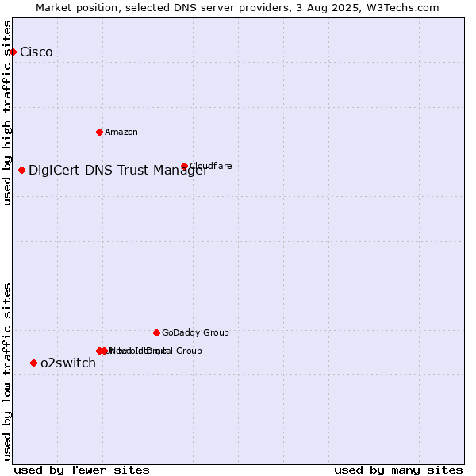Click the Cisco label
476x476 pixels.
pos(36,52)
